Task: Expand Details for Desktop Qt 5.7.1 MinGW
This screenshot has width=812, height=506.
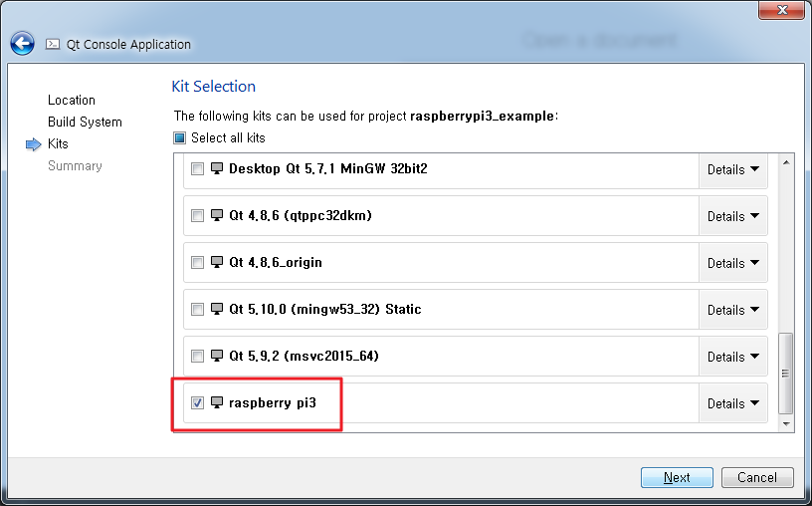Action: 732,169
